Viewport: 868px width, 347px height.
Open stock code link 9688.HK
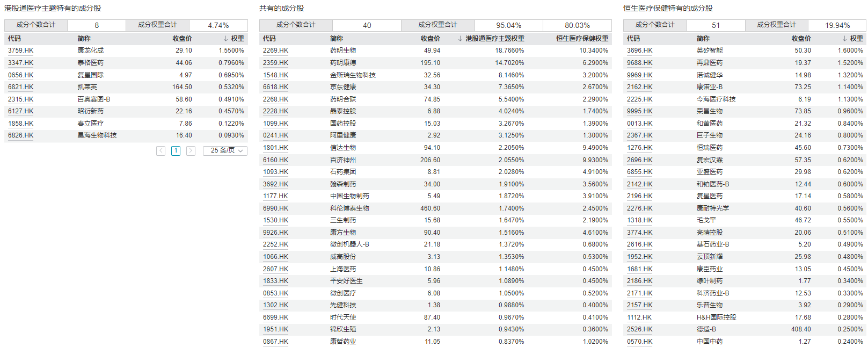pyautogui.click(x=640, y=63)
